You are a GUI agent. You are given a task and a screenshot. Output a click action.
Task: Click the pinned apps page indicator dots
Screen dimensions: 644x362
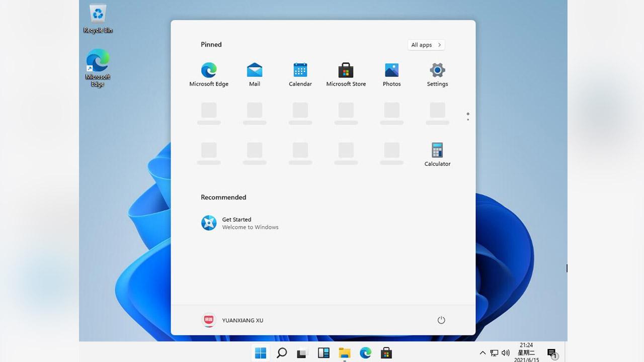click(468, 116)
